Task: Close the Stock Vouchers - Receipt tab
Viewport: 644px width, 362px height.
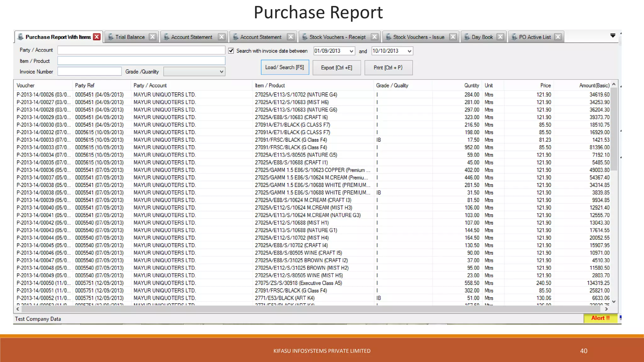Action: click(375, 37)
